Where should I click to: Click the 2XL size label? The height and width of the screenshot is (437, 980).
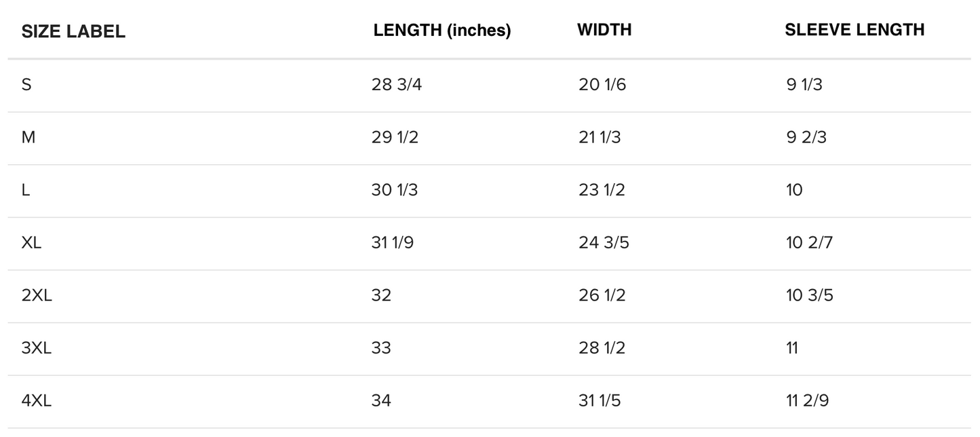(37, 295)
